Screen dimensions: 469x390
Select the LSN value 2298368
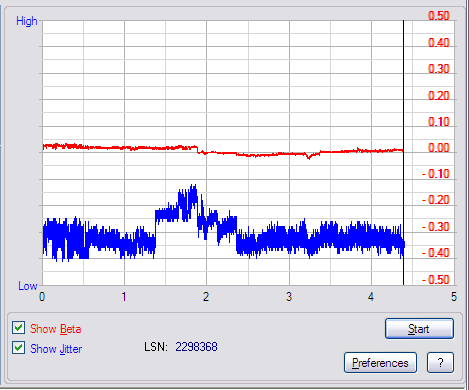click(196, 347)
